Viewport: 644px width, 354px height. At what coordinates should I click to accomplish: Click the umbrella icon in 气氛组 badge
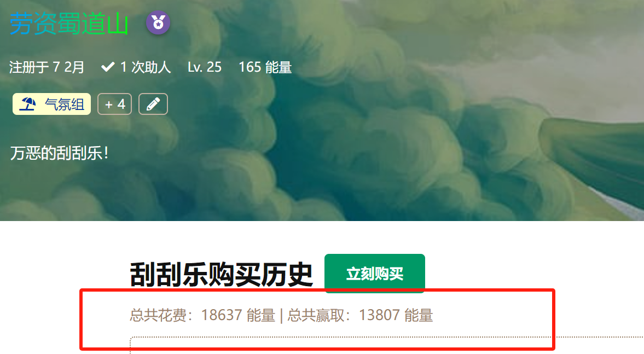click(28, 104)
